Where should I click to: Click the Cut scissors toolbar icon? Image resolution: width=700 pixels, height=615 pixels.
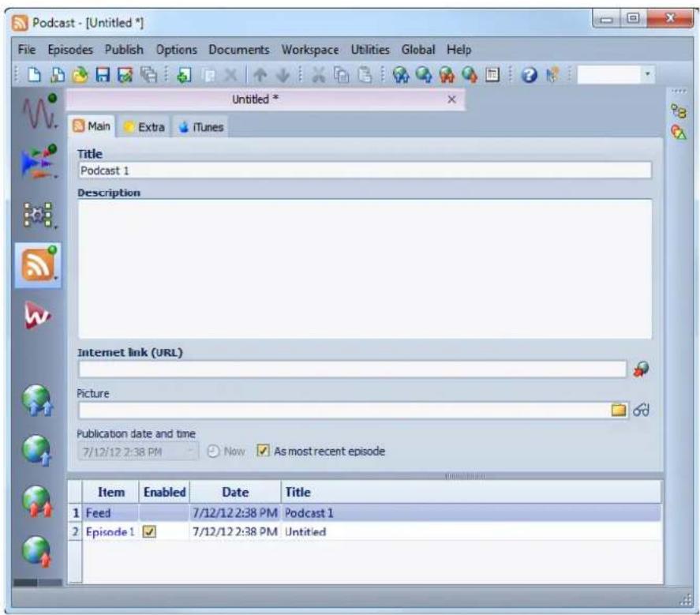pos(318,74)
